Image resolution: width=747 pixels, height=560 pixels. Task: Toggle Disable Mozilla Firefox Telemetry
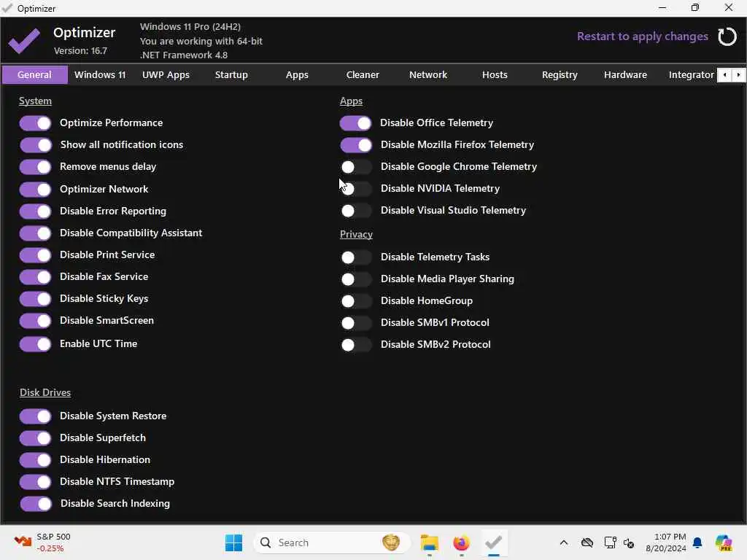[x=356, y=145]
